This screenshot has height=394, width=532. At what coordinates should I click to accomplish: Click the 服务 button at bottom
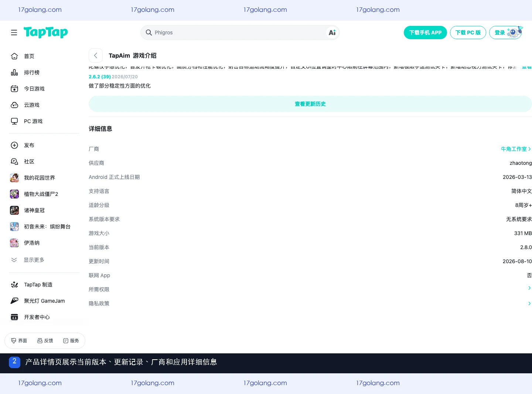71,341
